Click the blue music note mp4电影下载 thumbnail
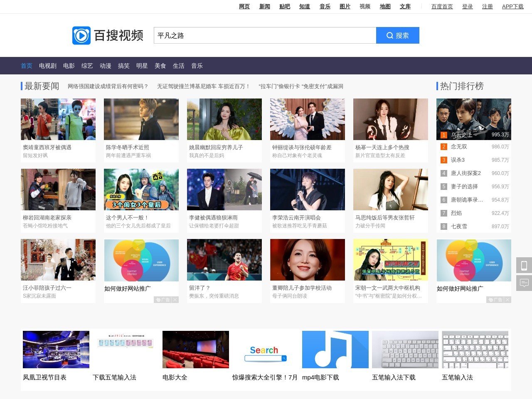Viewport: 532px width, 399px height. tap(335, 350)
